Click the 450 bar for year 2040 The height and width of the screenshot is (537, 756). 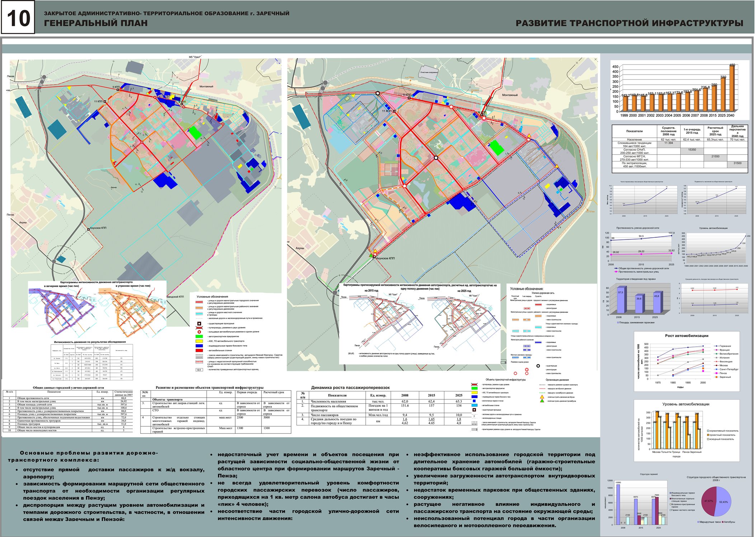(x=732, y=88)
